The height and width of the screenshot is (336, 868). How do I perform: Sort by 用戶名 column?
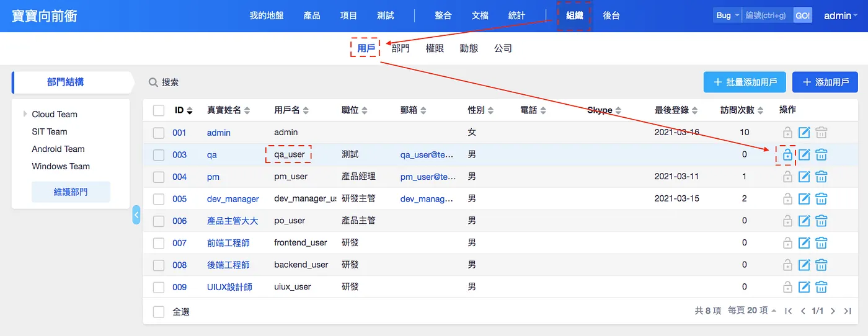(x=291, y=110)
